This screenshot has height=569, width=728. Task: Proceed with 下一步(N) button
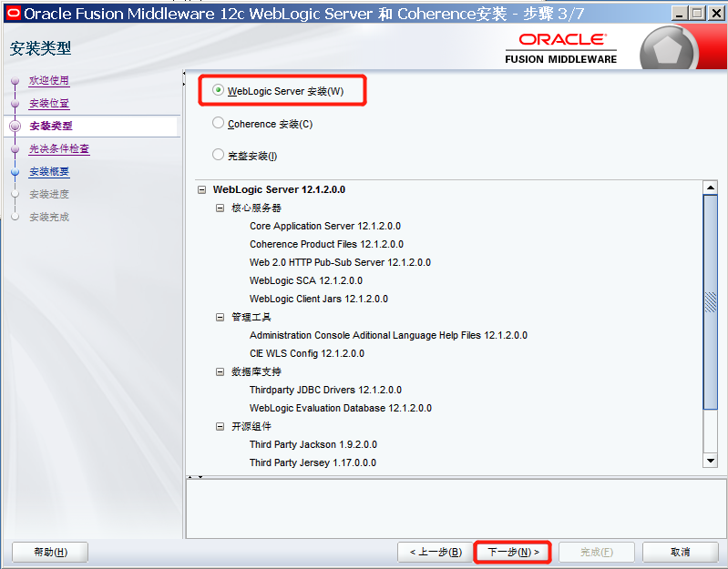click(x=513, y=552)
